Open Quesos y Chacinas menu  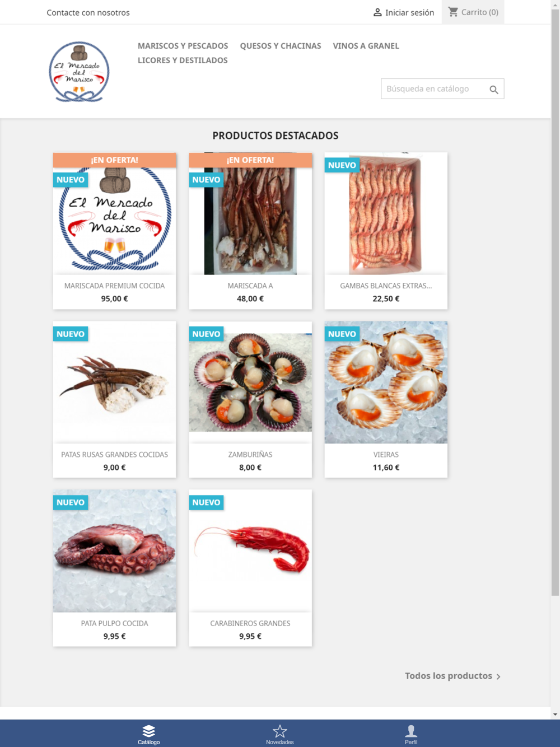click(x=281, y=46)
